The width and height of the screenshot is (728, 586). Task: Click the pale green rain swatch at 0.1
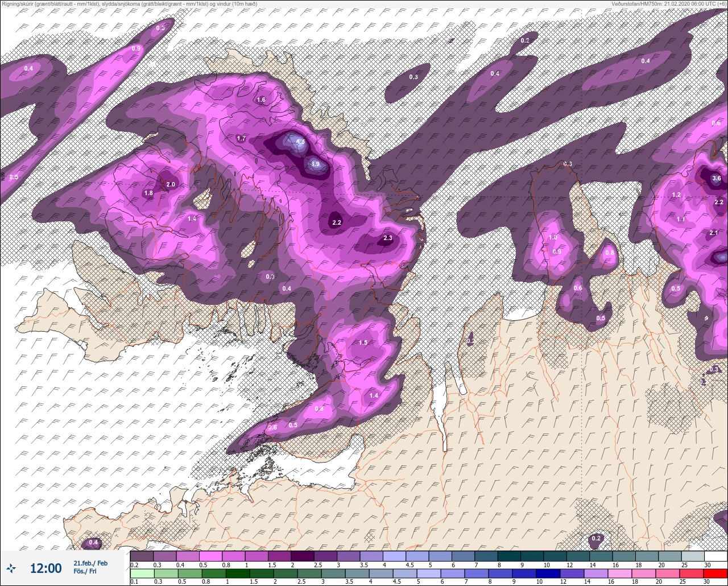pos(142,573)
